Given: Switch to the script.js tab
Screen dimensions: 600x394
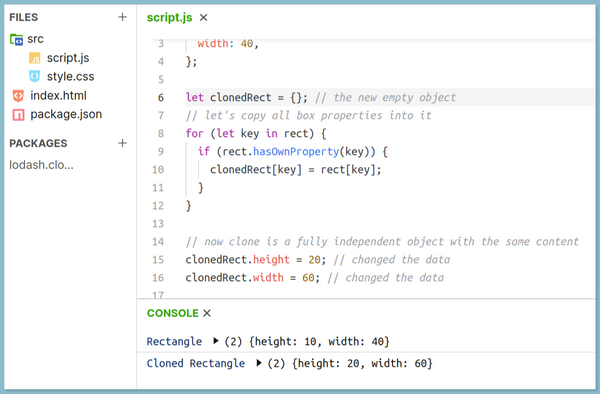Looking at the screenshot, I should [x=170, y=18].
